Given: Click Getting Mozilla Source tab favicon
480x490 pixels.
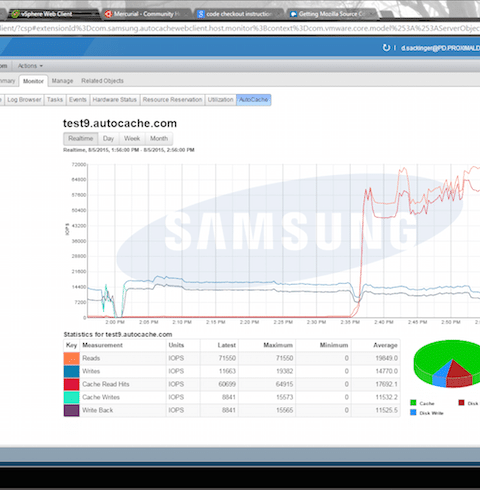Looking at the screenshot, I should coord(293,14).
